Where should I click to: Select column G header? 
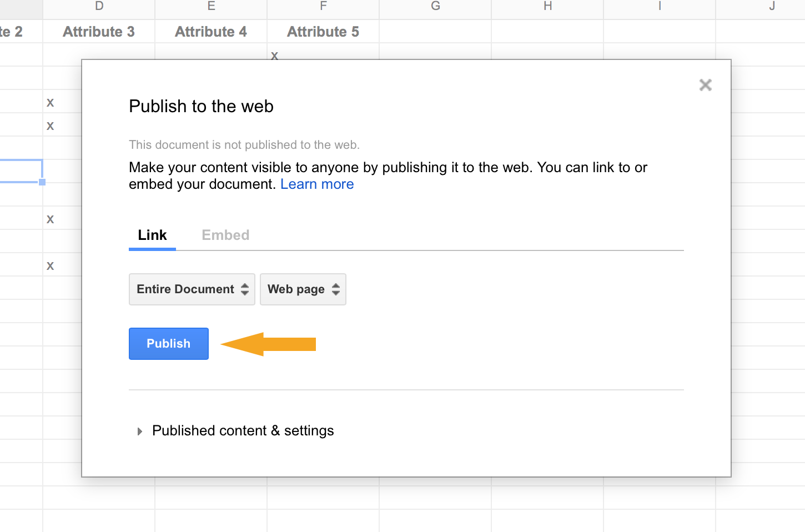(435, 7)
